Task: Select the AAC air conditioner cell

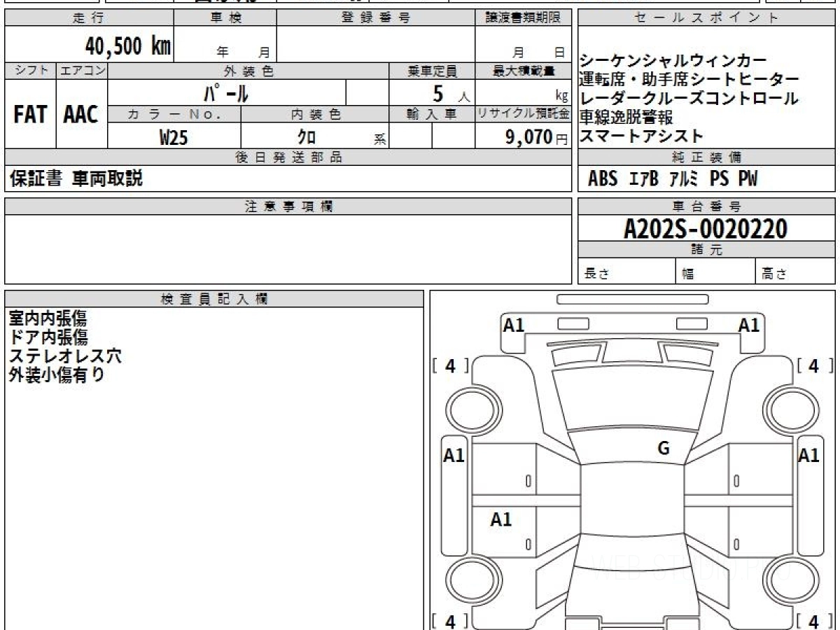Action: point(81,115)
